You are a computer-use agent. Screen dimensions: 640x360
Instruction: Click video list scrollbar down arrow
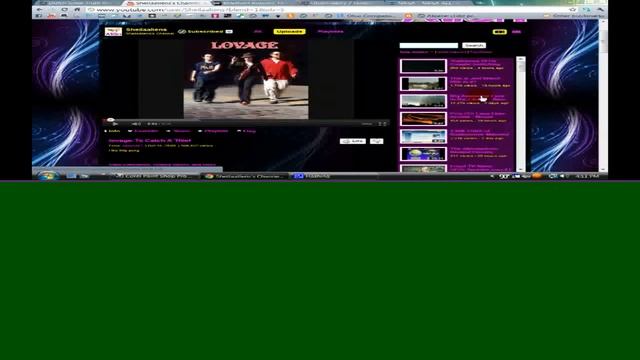click(x=520, y=169)
